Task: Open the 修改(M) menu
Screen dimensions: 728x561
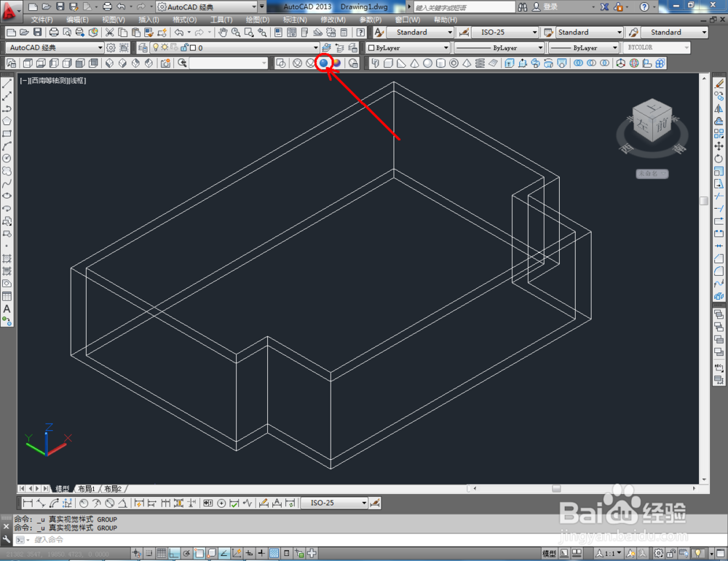Action: tap(333, 20)
